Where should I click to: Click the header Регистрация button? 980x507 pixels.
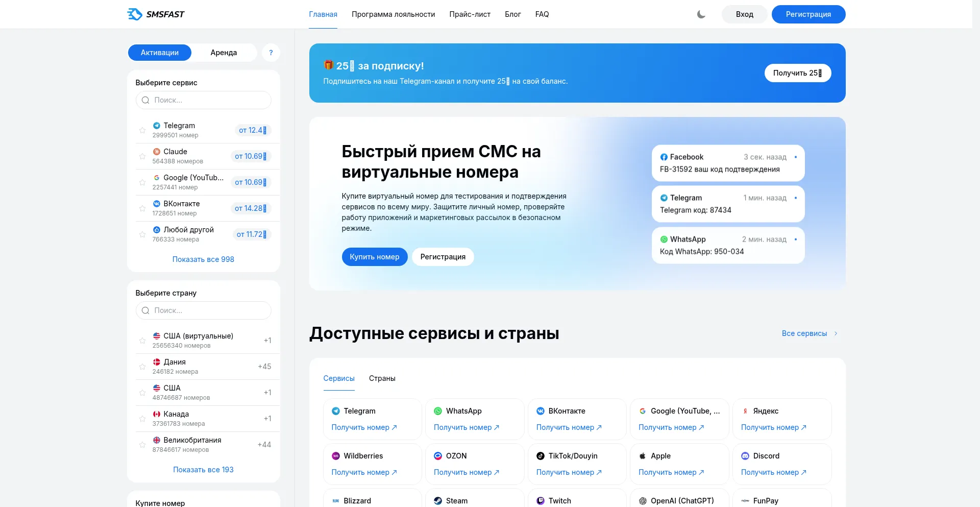pos(808,14)
